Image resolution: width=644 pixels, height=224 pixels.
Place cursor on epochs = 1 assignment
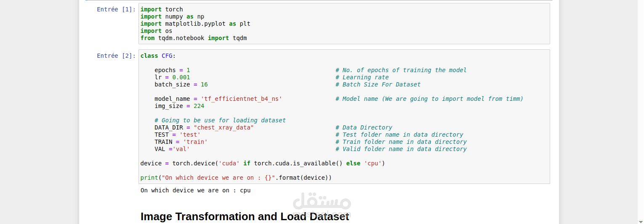[172, 70]
